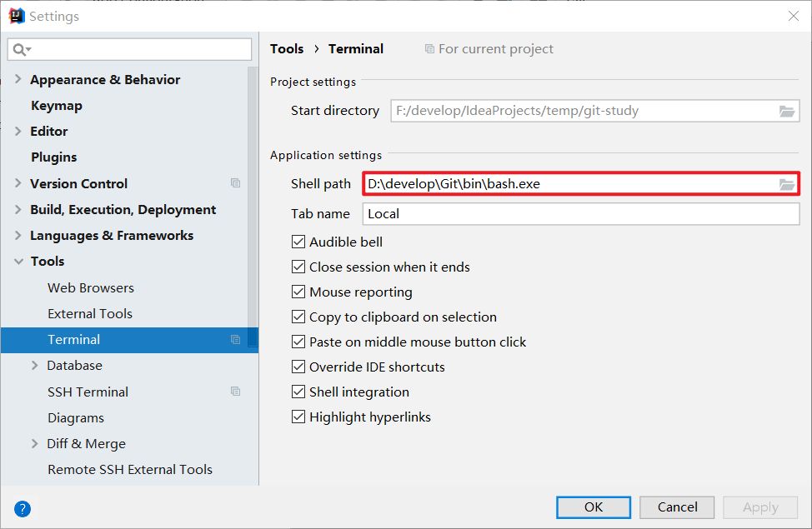Click the project-level icon beside Terminal
Image resolution: width=812 pixels, height=529 pixels.
235,340
